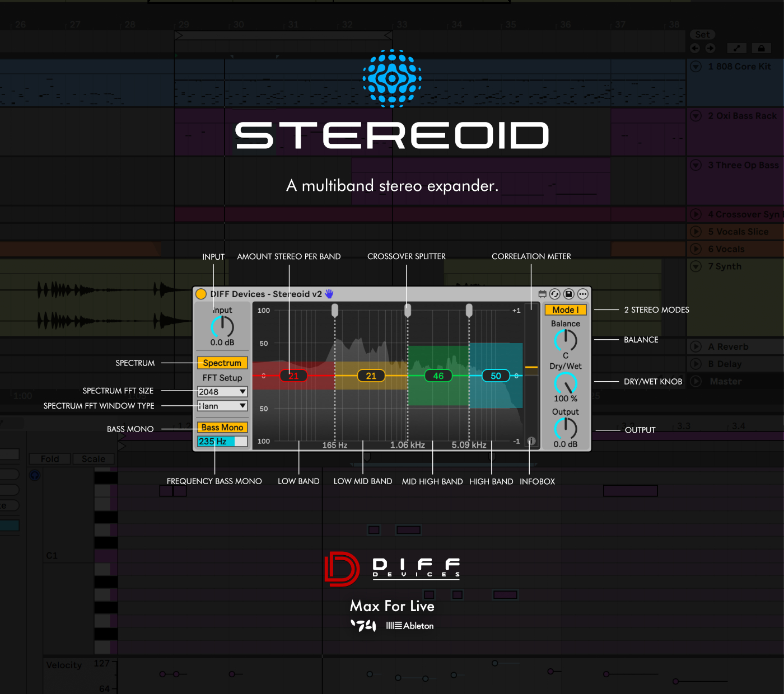Viewport: 784px width, 694px height.
Task: Disable the Bass Mono toggle
Action: tap(222, 427)
